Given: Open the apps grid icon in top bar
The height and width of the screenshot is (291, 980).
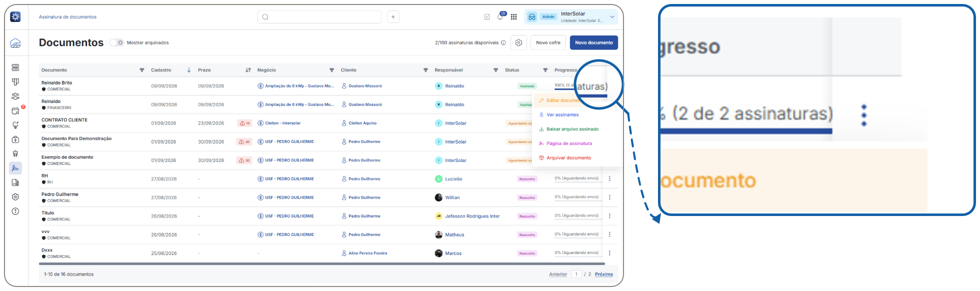Looking at the screenshot, I should coord(513,17).
